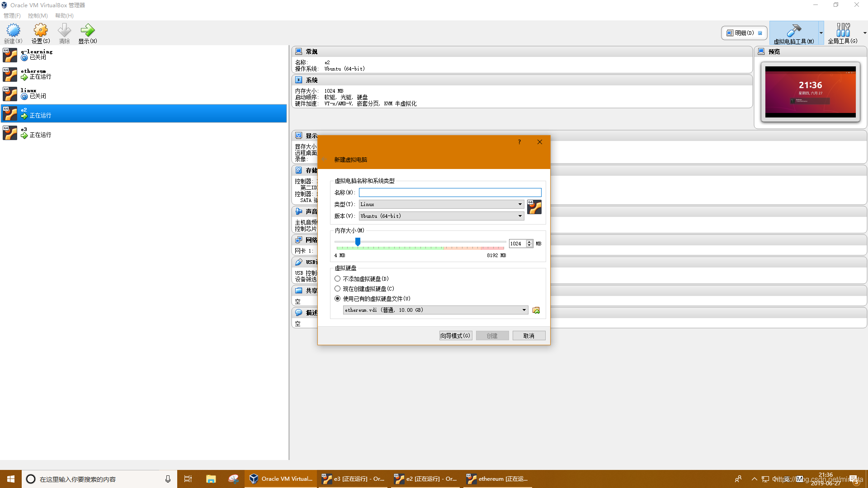Click Ubuntu OS type icon in dialog
Screen dimensions: 868x488
click(x=534, y=207)
